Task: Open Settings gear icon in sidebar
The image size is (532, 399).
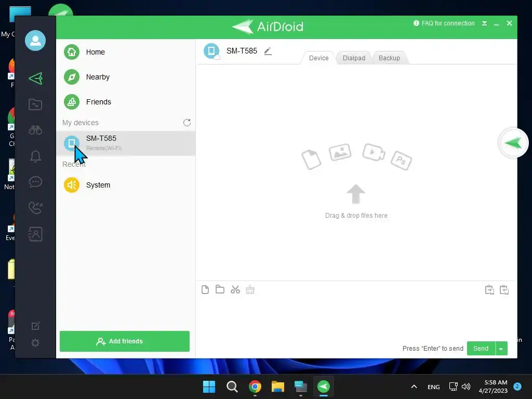Action: pos(35,343)
